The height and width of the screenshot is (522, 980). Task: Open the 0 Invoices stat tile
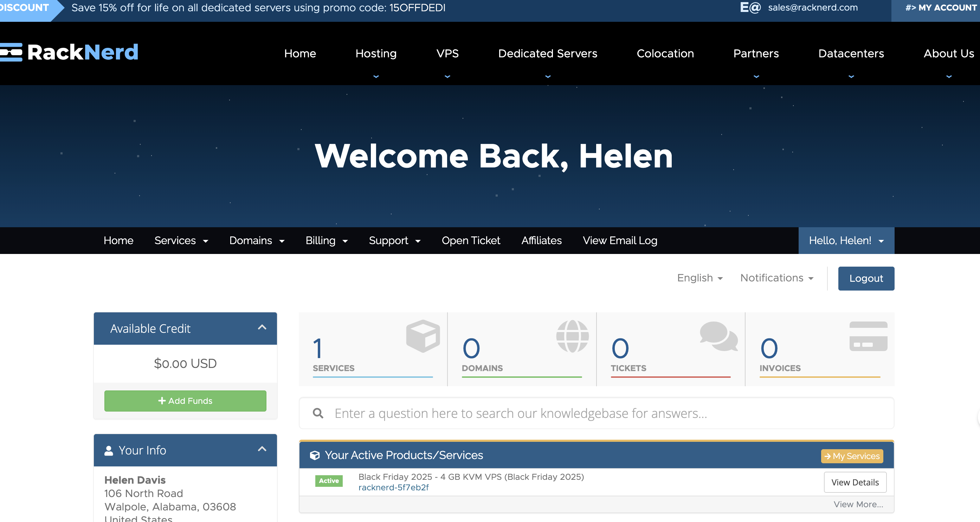[820, 349]
